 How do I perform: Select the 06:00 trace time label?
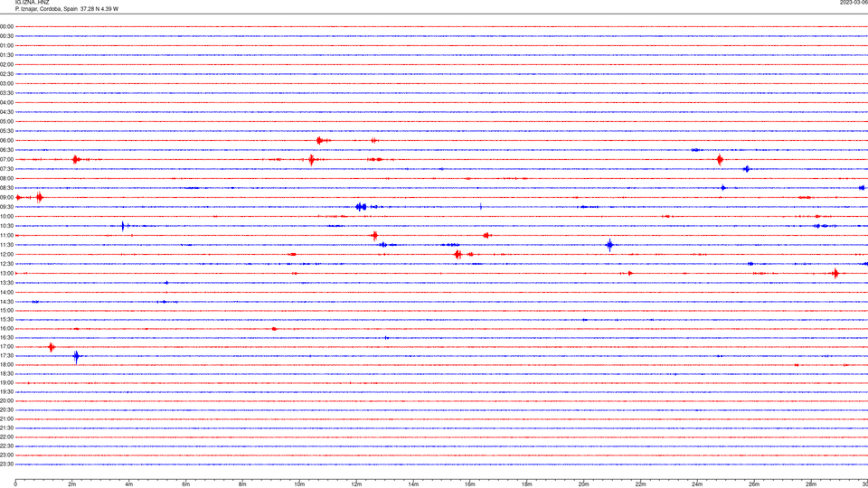6,141
